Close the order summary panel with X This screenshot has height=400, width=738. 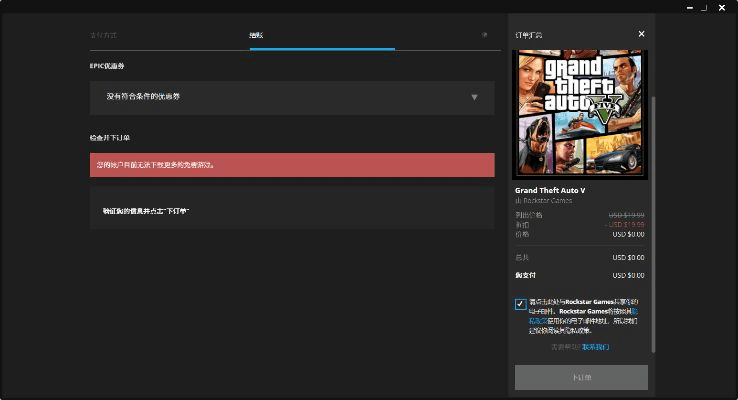point(642,34)
